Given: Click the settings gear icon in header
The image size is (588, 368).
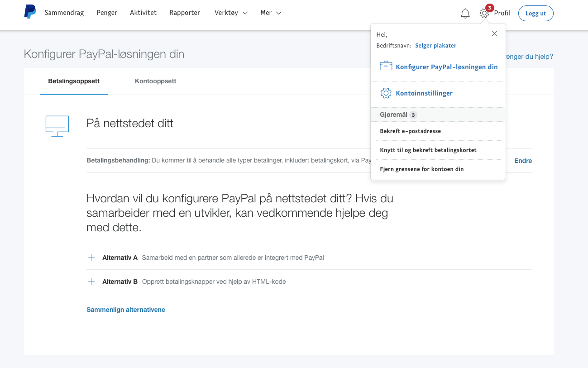Looking at the screenshot, I should coord(484,14).
